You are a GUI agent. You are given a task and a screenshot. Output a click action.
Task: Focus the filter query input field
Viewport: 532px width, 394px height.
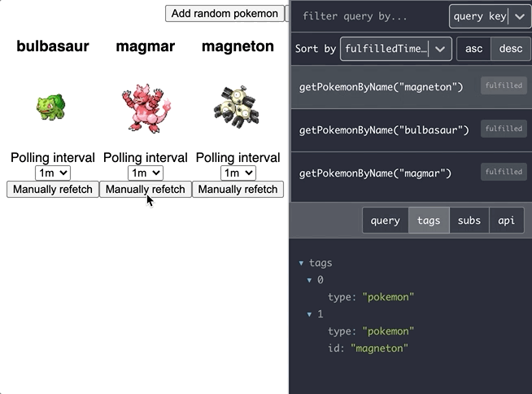[x=368, y=16]
